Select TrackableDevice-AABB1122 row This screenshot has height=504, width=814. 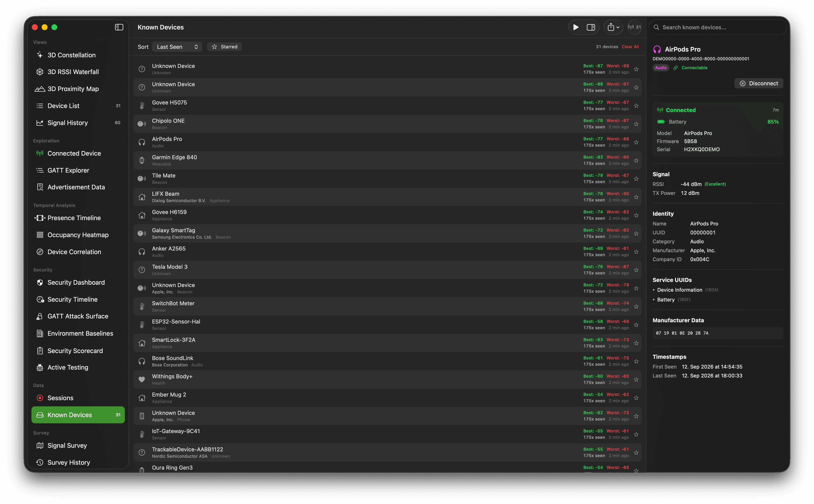(x=387, y=453)
